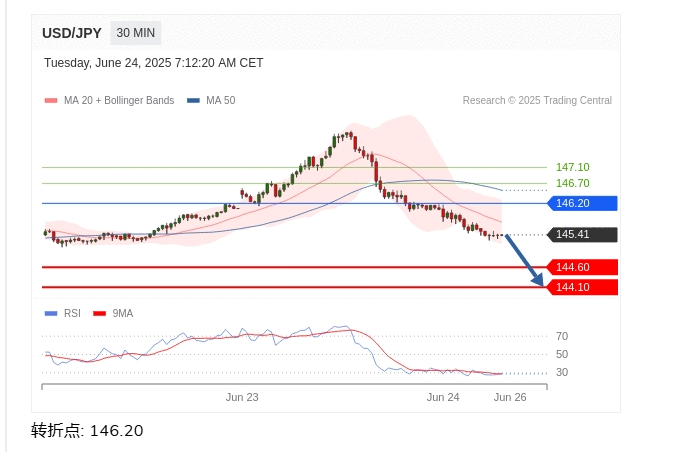Image resolution: width=695 pixels, height=452 pixels.
Task: Click the pink MA 20 legend swatch
Action: (x=51, y=101)
